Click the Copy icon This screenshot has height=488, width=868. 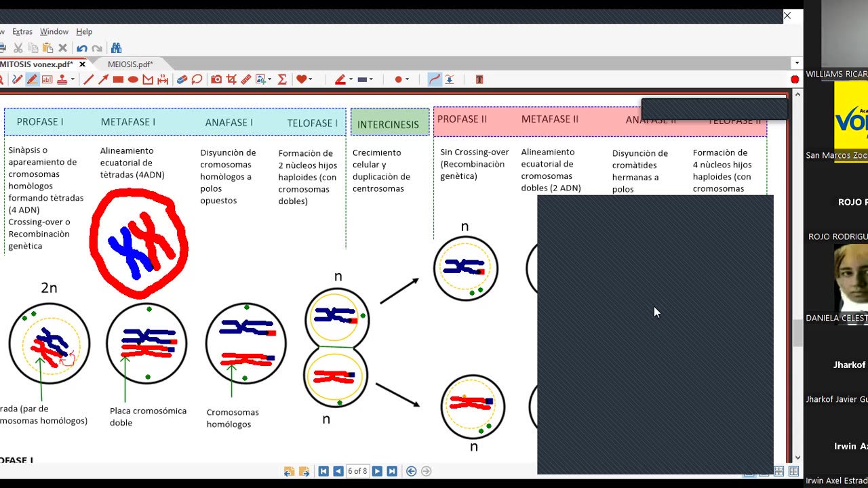point(33,48)
